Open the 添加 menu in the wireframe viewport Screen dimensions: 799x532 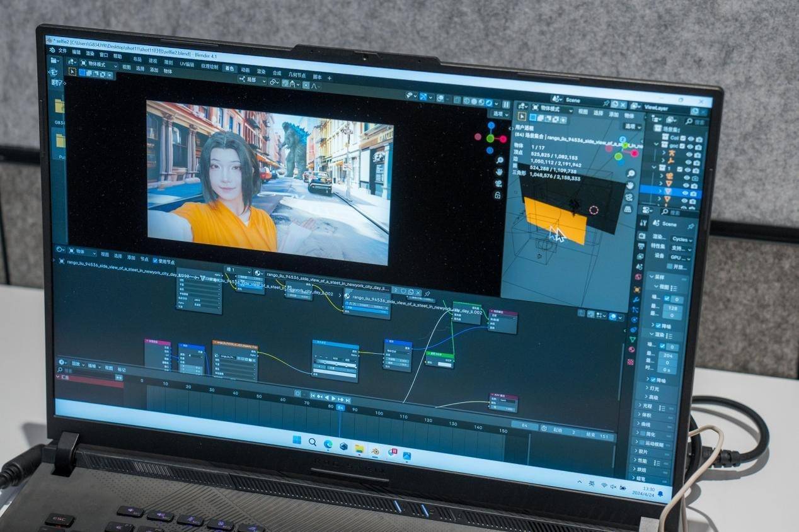[x=613, y=115]
